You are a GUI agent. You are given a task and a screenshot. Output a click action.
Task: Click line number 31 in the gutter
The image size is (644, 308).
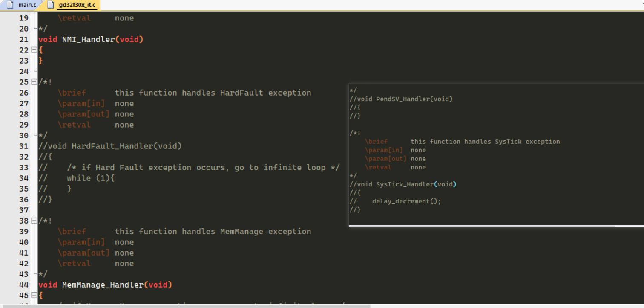[24, 146]
